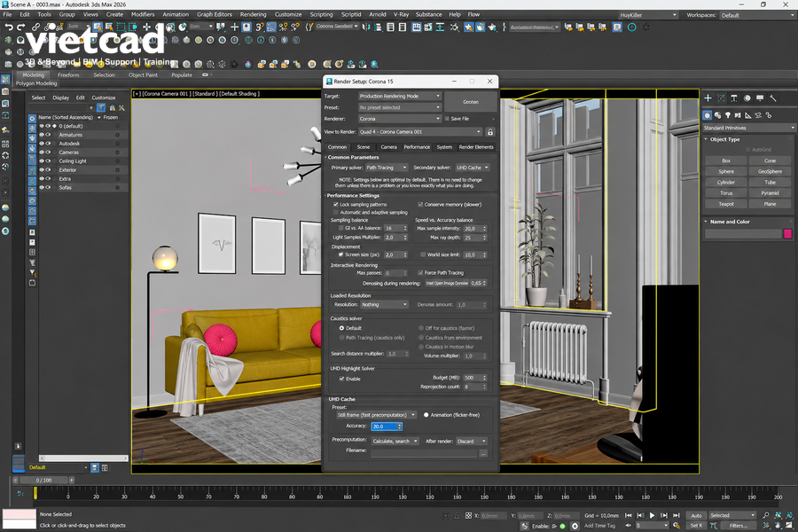Viewport: 798px width, 532px height.
Task: Activate the Select and Link chain tool
Action: [x=36, y=27]
